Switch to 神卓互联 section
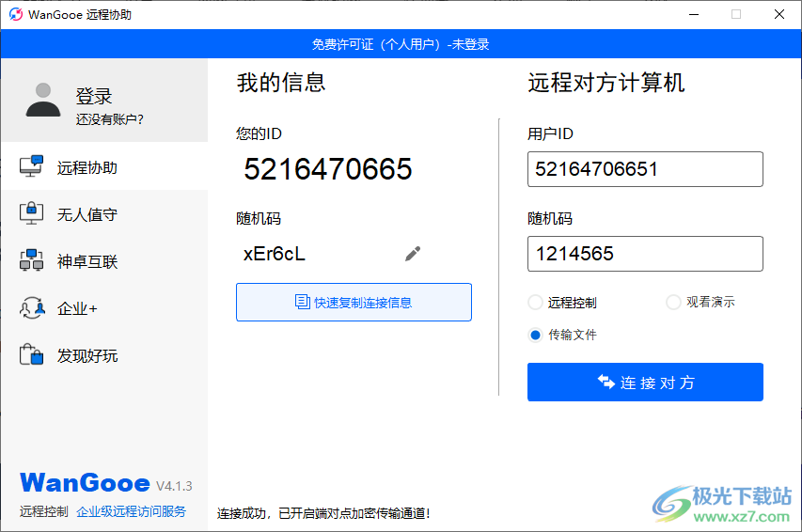 104,261
